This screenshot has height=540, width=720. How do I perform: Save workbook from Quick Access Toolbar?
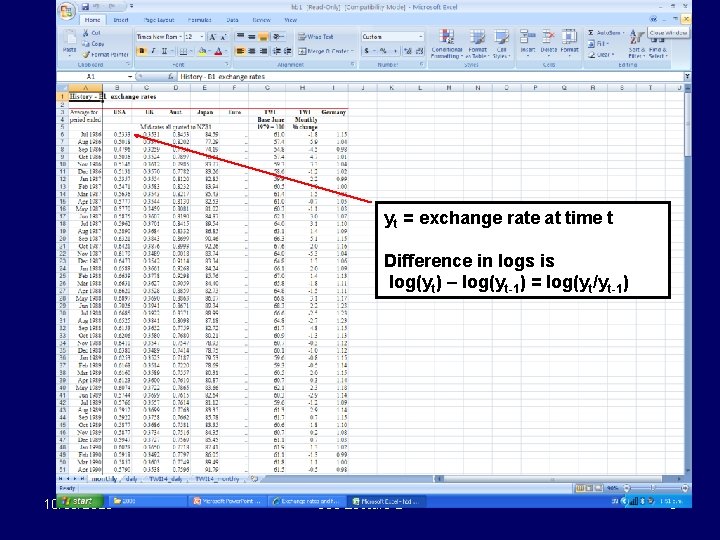pos(85,7)
